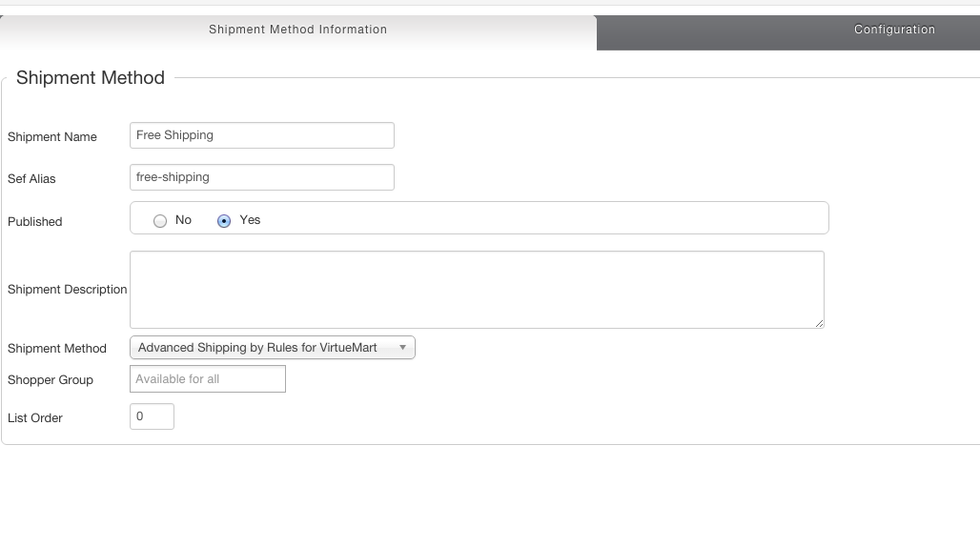Select the No radio button for Published
Screen dimensions: 980x547
[160, 221]
